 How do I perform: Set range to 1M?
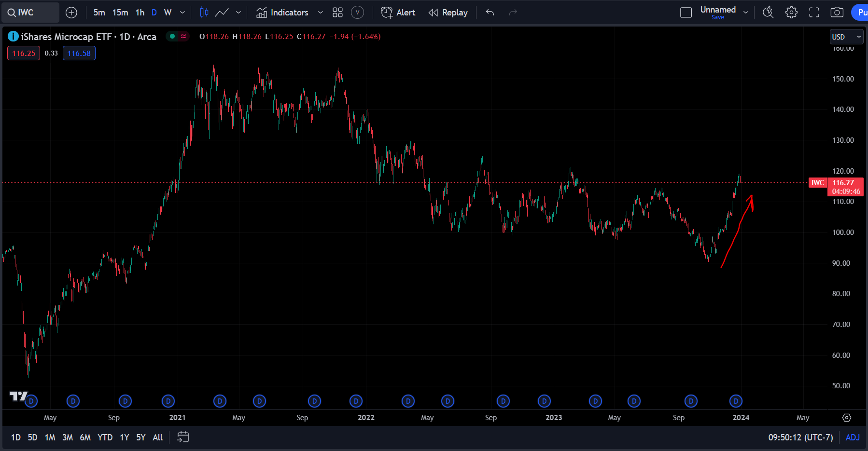[50, 437]
